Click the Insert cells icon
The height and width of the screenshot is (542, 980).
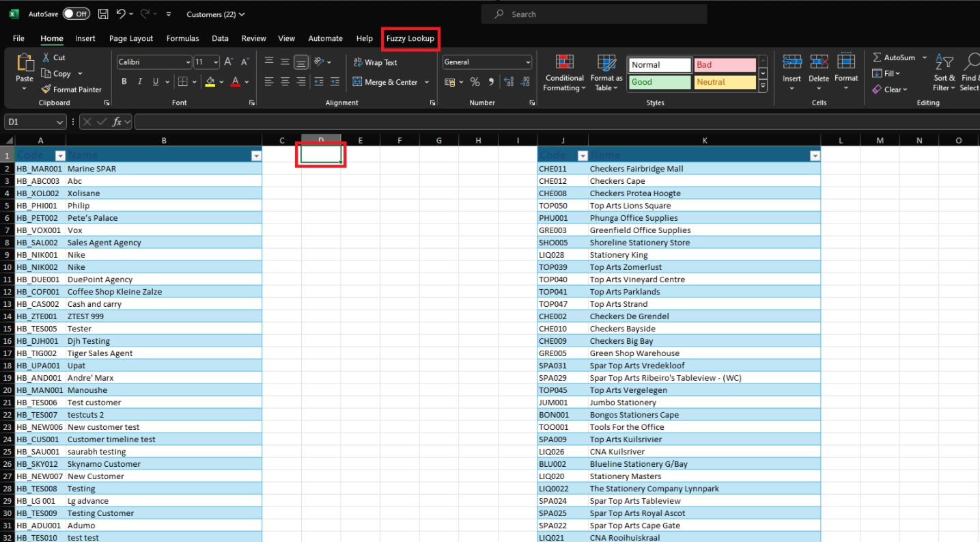point(792,62)
